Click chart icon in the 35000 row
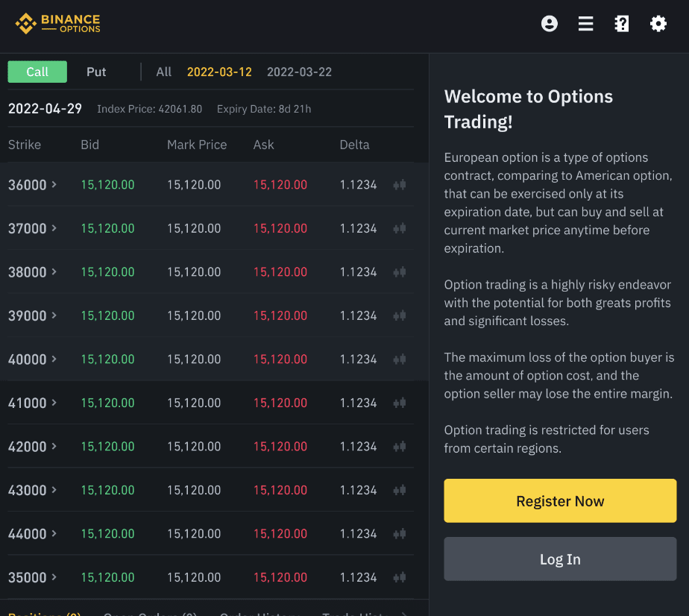 (x=400, y=577)
